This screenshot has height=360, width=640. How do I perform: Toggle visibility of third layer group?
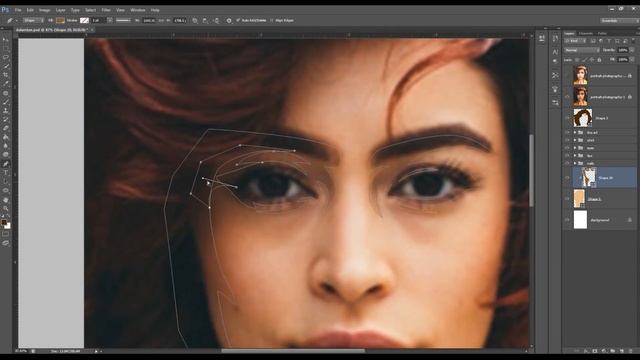pos(567,148)
